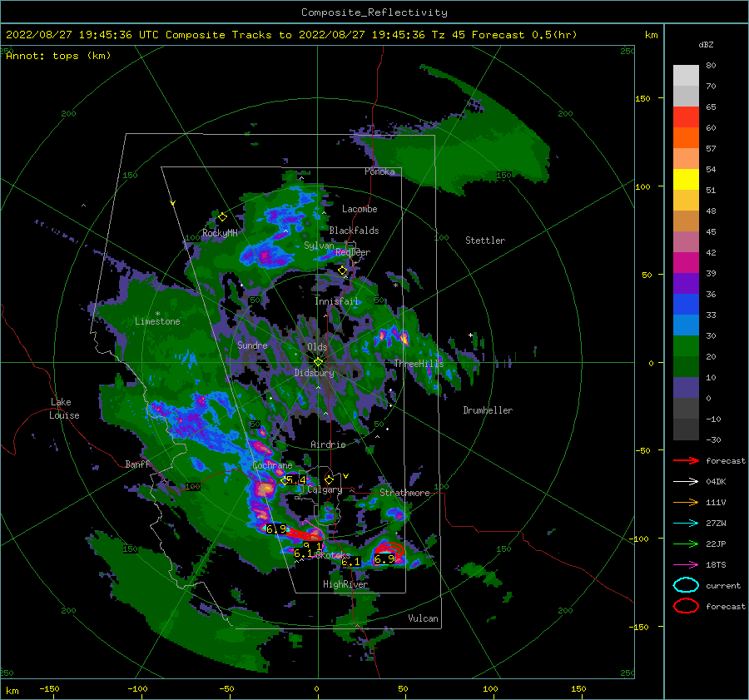
Task: Click the magenta 39-42 dBZ color swatch
Action: (x=686, y=263)
